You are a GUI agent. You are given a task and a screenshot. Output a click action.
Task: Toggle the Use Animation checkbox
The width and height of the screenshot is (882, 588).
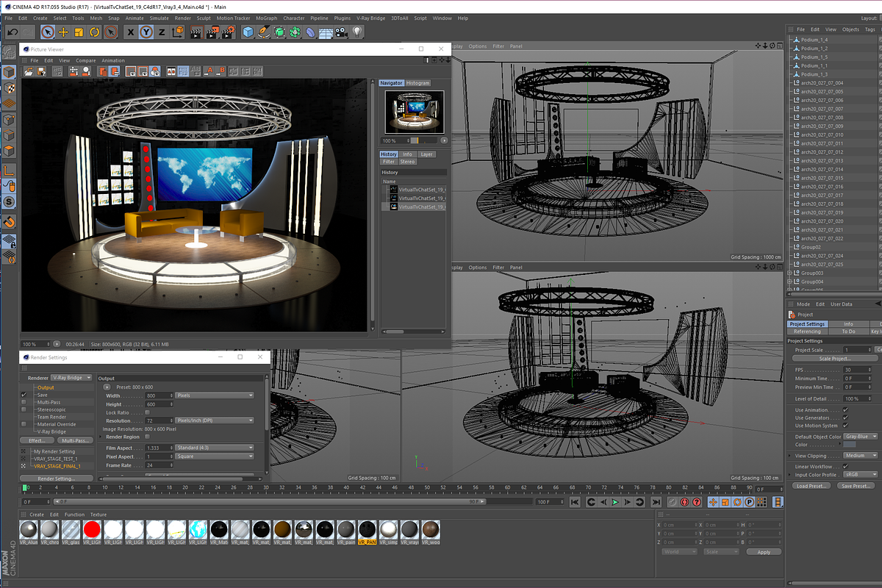845,409
